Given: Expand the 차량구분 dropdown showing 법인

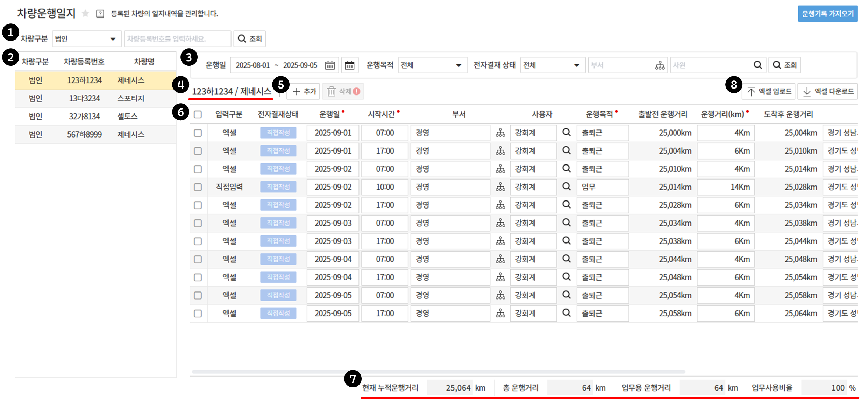Looking at the screenshot, I should [86, 39].
